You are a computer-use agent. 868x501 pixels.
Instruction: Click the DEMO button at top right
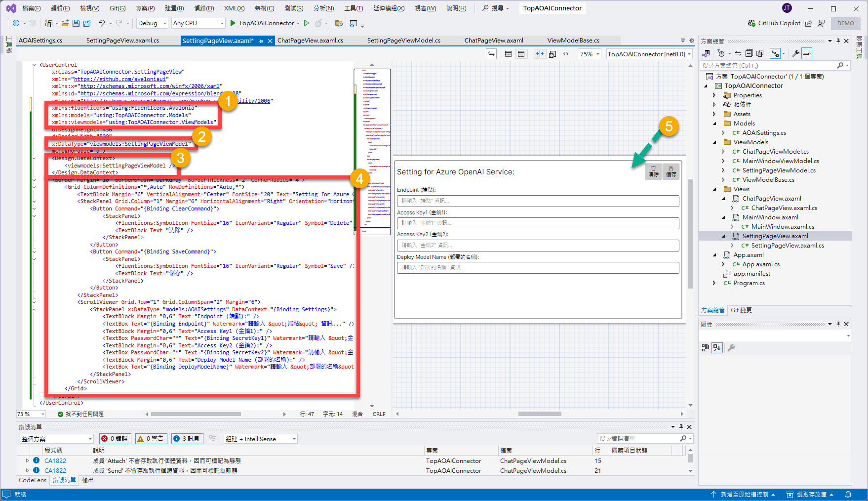pos(845,23)
